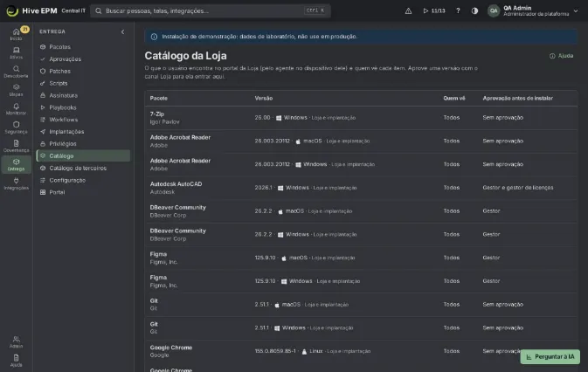Click the Aprovação antes de instalar header
588x372 pixels.
pos(517,98)
